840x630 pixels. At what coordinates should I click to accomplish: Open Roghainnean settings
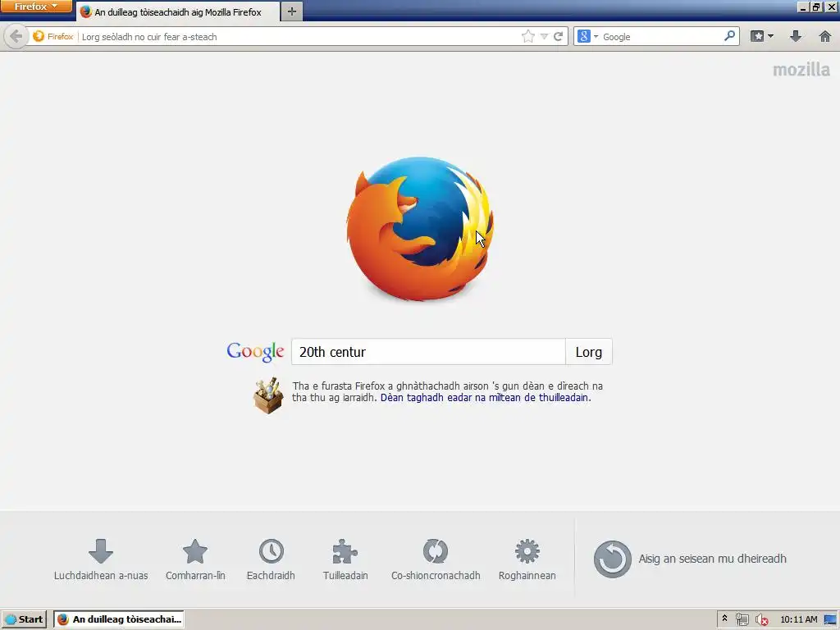coord(527,559)
